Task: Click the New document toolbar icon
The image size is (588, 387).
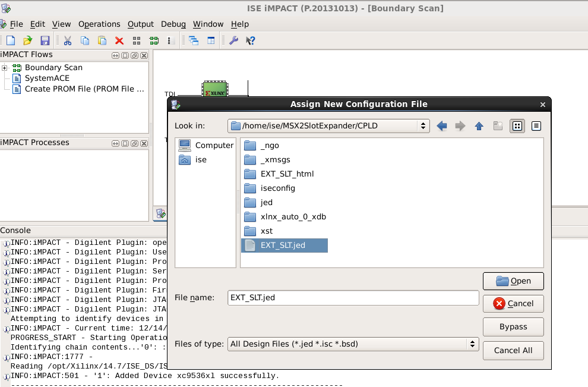Action: pyautogui.click(x=11, y=40)
